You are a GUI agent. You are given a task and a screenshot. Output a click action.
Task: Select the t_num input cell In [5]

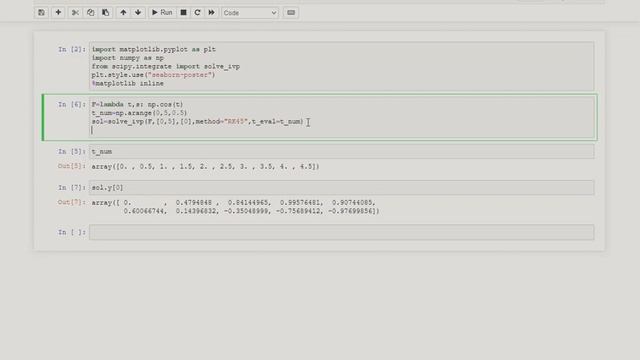342,151
